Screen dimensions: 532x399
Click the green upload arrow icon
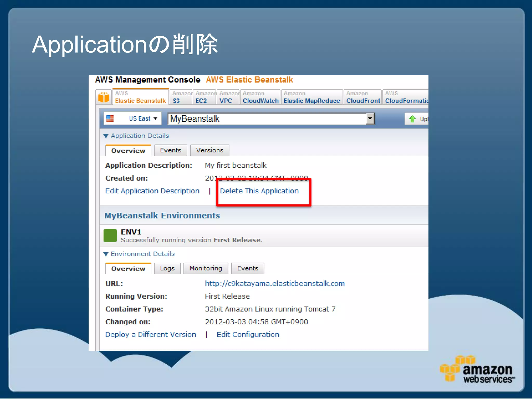(x=412, y=119)
